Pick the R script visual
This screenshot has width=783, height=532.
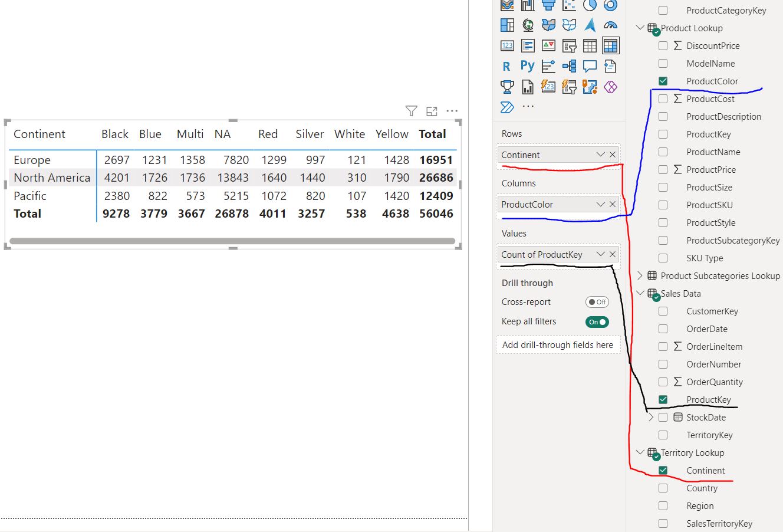point(506,66)
